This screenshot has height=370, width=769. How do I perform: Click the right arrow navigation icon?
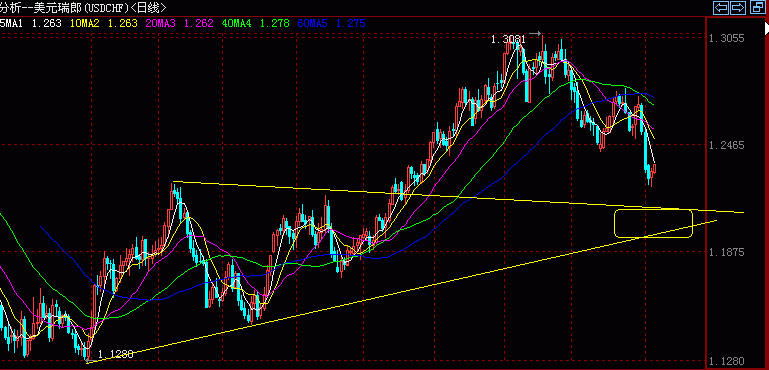pos(738,7)
